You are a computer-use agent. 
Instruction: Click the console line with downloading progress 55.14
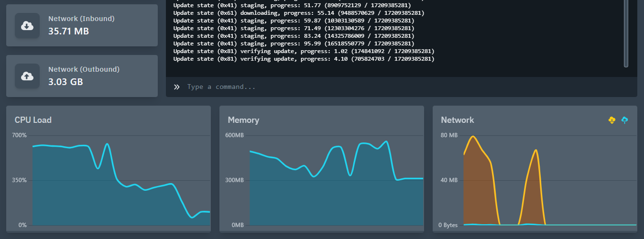298,13
